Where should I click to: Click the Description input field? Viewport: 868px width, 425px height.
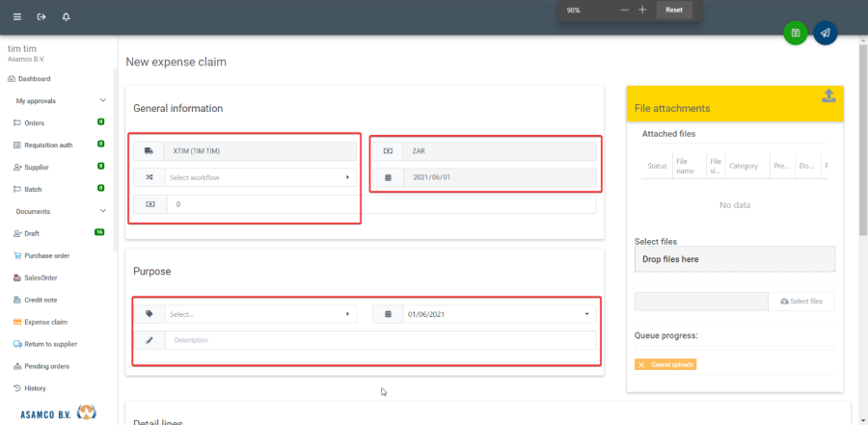pyautogui.click(x=380, y=340)
